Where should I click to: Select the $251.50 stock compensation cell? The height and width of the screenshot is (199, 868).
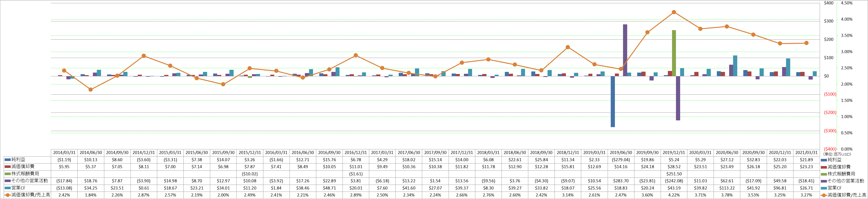(674, 174)
